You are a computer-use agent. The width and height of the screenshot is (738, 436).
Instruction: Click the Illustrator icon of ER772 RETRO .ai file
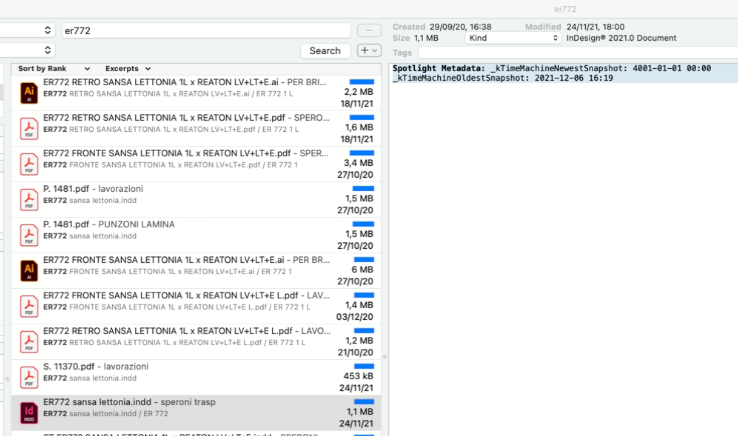point(29,91)
